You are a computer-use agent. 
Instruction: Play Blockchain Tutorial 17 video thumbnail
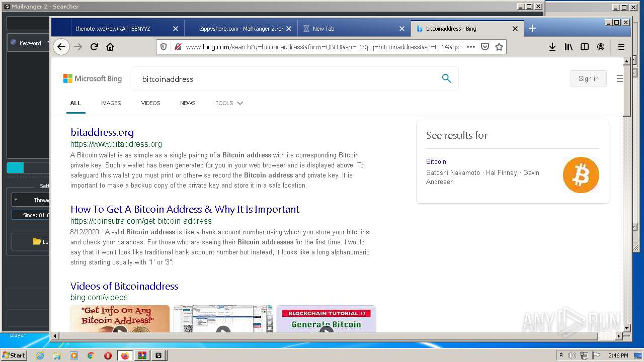(326, 319)
